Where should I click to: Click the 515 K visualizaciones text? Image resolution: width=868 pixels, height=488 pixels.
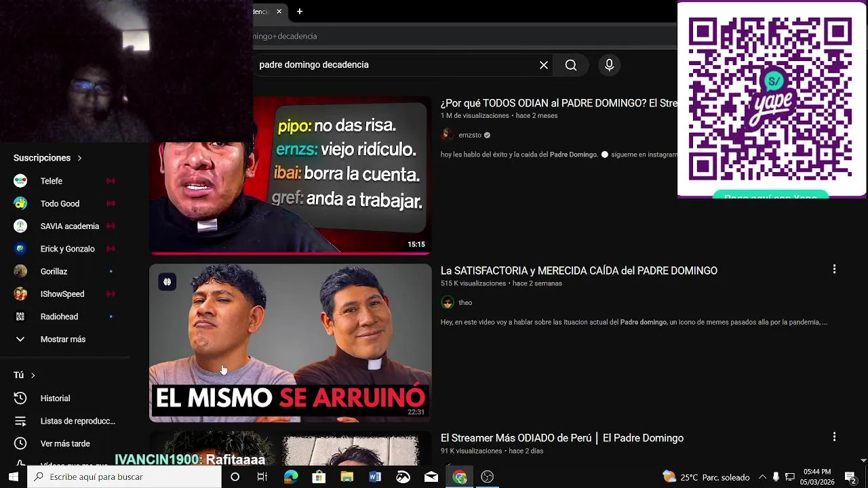(x=473, y=283)
